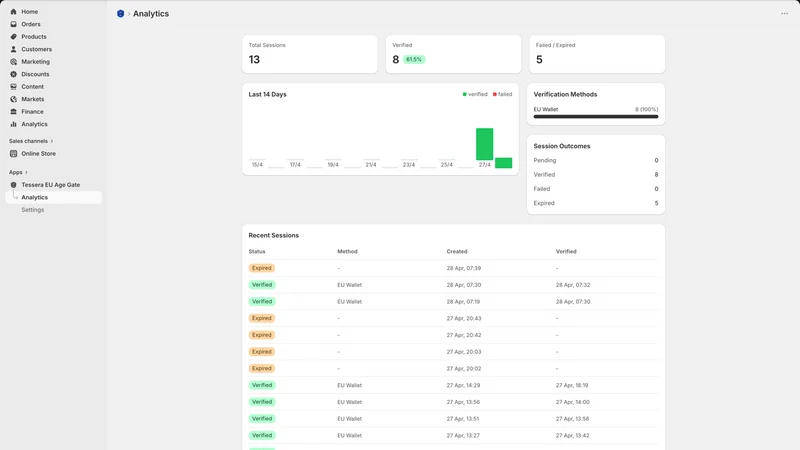The width and height of the screenshot is (800, 450).
Task: Click Verified badge for 28 Apr, 07:19 session
Action: pos(262,302)
